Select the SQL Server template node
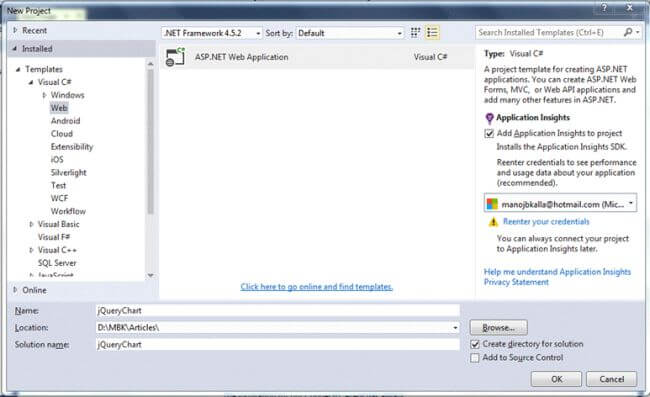650x397 pixels. 57,263
